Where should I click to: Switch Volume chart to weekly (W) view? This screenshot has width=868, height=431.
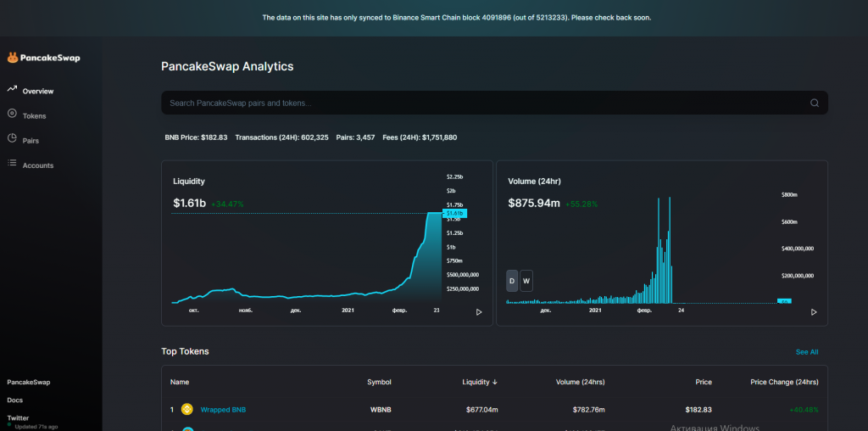(x=526, y=281)
